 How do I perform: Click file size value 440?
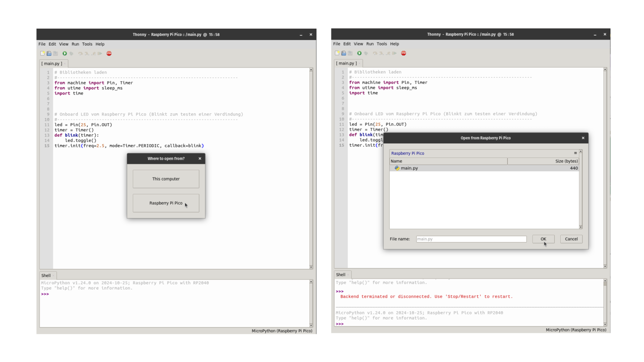tap(573, 168)
